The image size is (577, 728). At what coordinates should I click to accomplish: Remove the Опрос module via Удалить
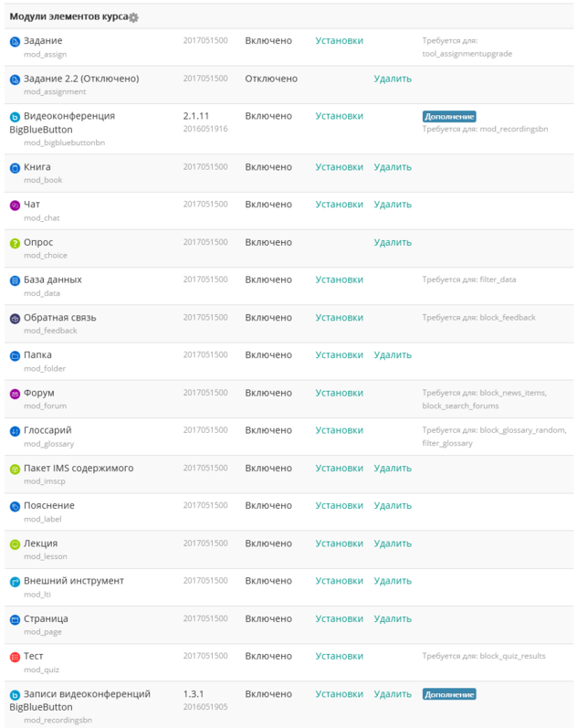pyautogui.click(x=393, y=242)
